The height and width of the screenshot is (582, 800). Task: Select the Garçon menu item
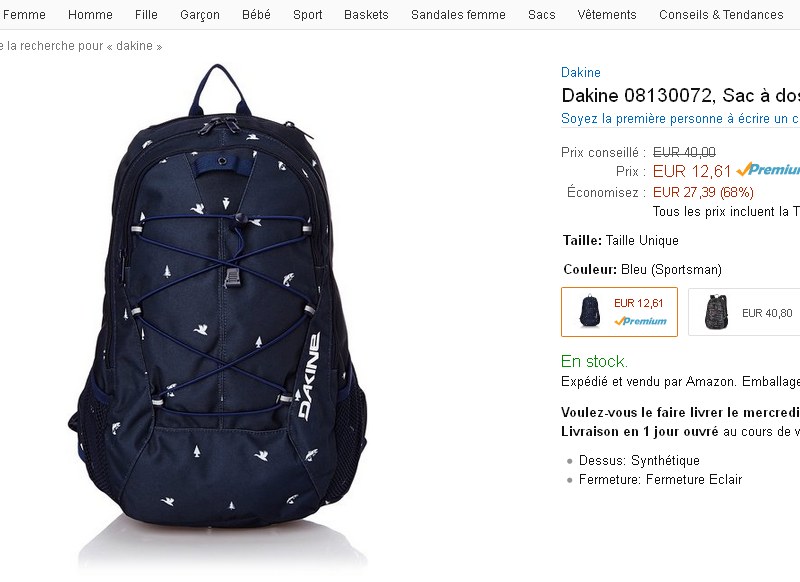(200, 15)
